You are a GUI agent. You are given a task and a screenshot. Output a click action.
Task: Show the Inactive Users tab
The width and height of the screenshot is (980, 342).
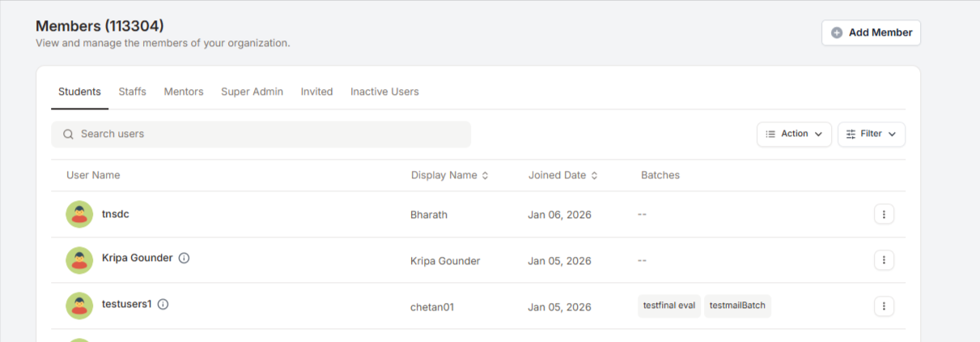(384, 92)
